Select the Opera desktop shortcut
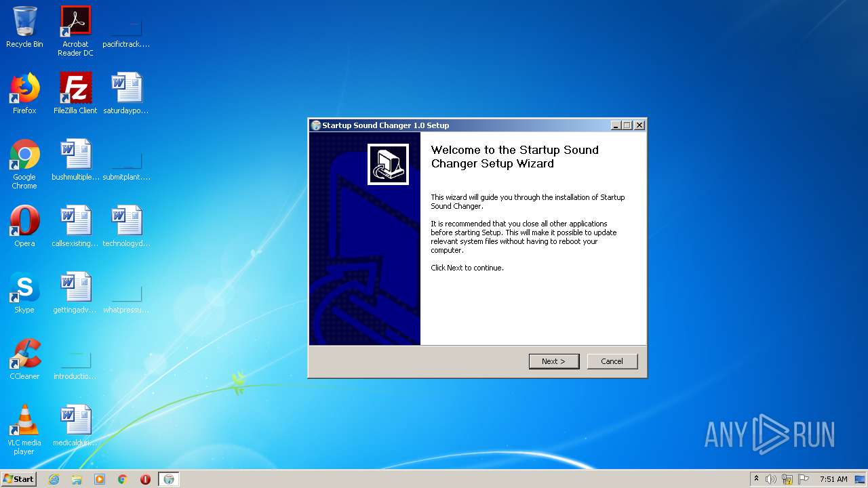 click(x=24, y=226)
